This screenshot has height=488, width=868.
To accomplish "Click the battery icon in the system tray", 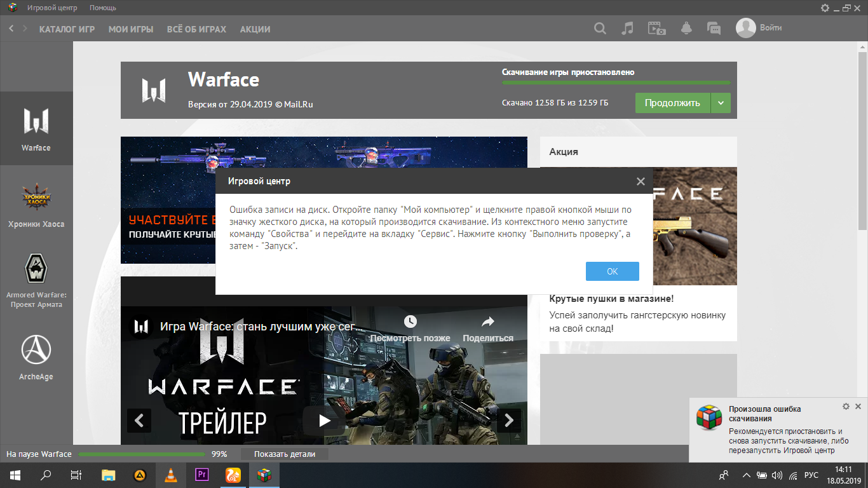I will click(762, 475).
